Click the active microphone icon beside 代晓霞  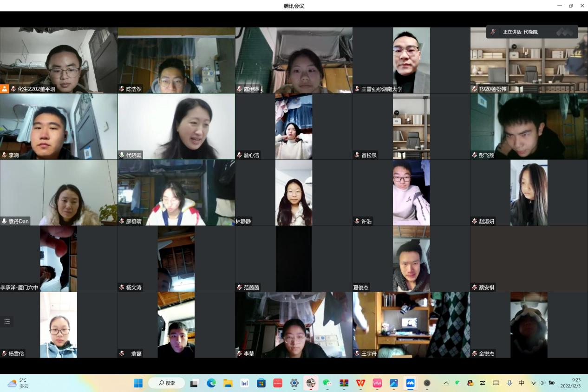[x=122, y=155]
